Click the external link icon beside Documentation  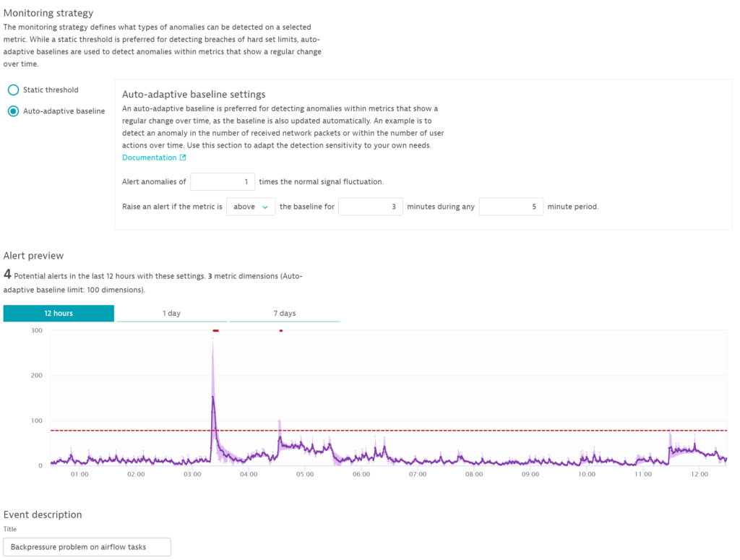[183, 158]
